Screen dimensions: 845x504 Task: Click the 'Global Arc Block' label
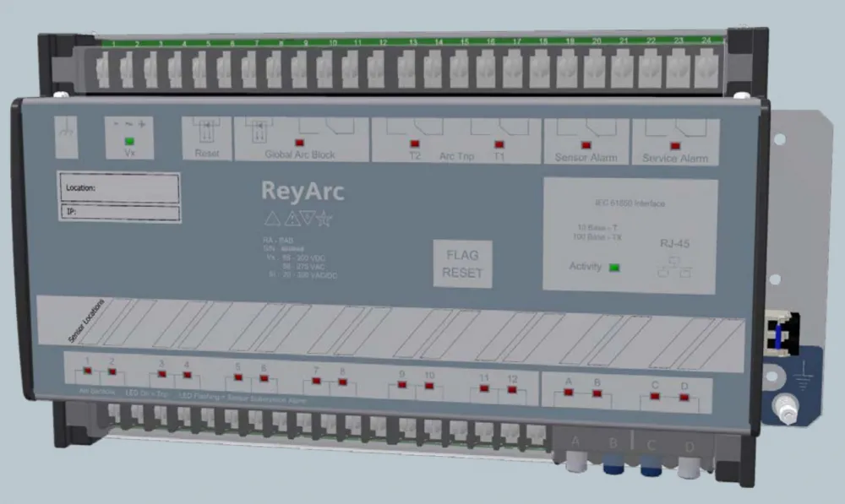300,154
